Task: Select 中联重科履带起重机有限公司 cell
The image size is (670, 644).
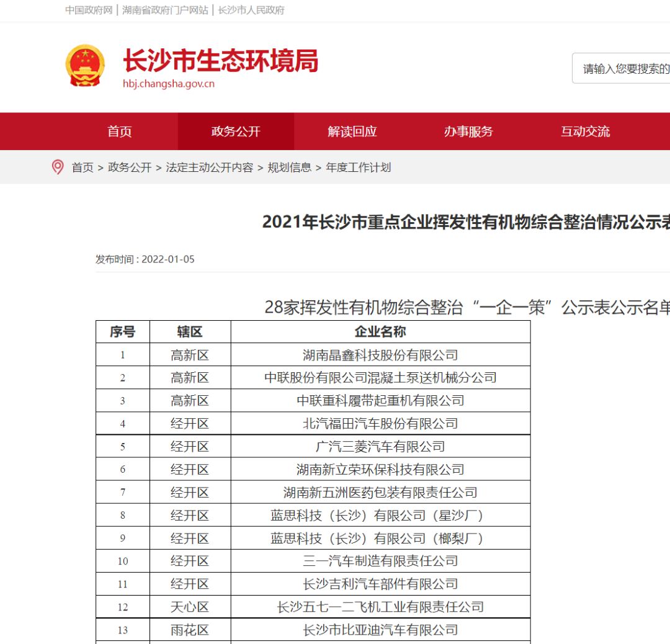Action: point(381,401)
